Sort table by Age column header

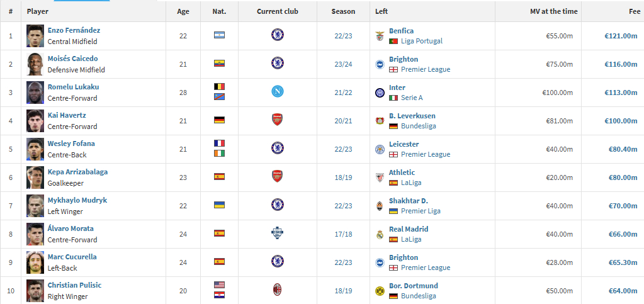pos(183,11)
